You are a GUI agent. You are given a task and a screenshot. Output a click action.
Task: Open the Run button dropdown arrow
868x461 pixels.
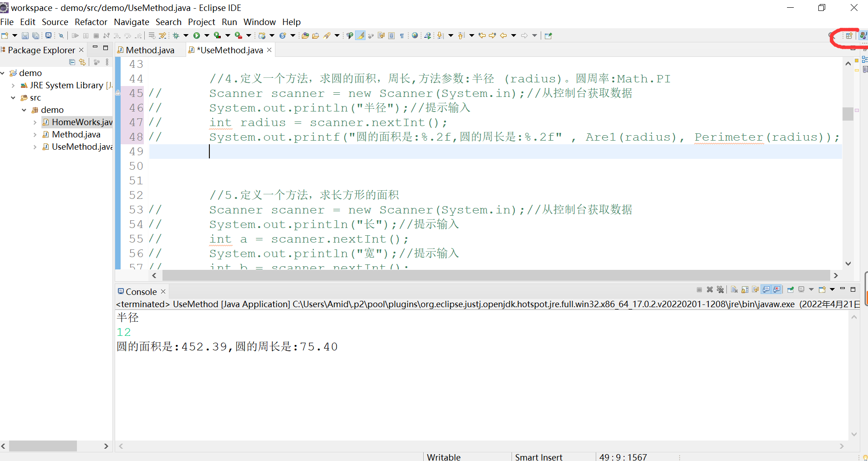[x=207, y=35]
